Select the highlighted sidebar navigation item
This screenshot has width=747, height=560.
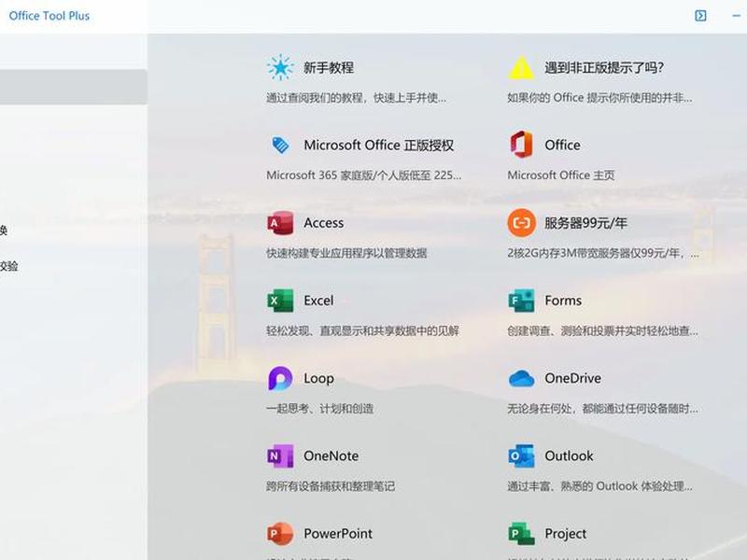click(73, 87)
